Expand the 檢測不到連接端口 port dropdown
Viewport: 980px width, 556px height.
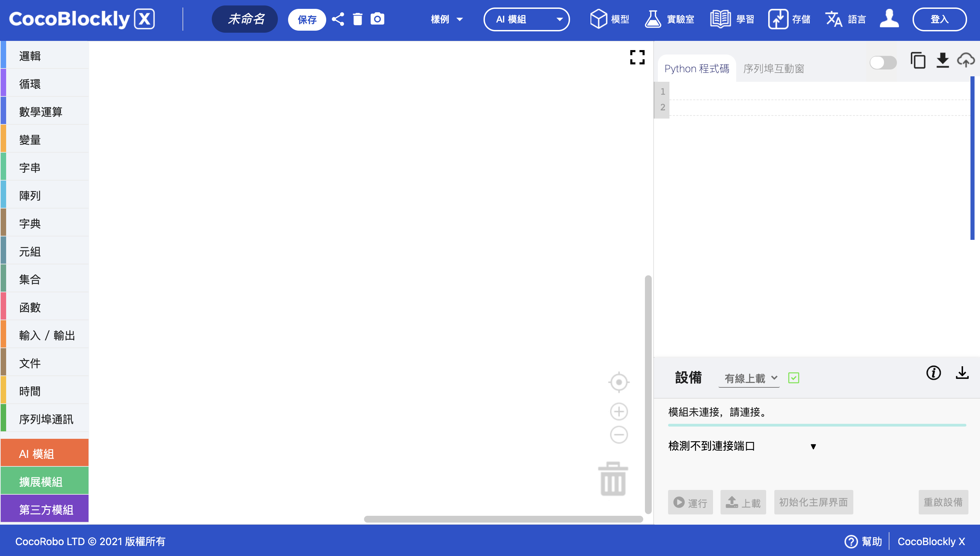(x=813, y=446)
